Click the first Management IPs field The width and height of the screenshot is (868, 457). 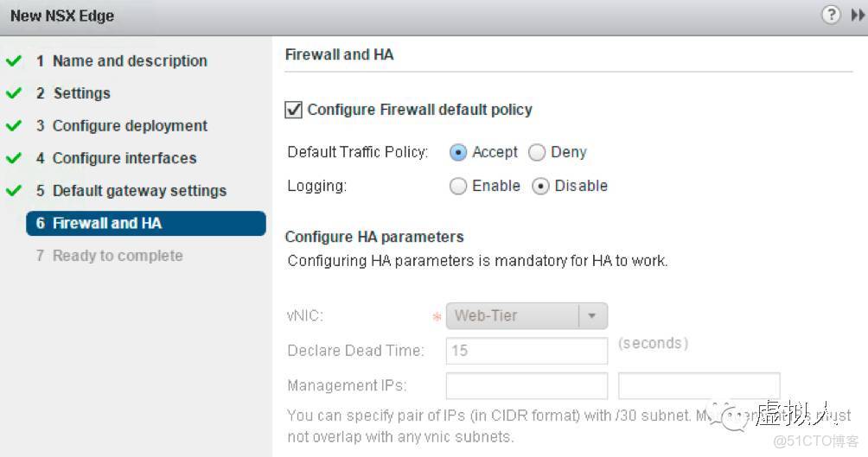pyautogui.click(x=527, y=385)
